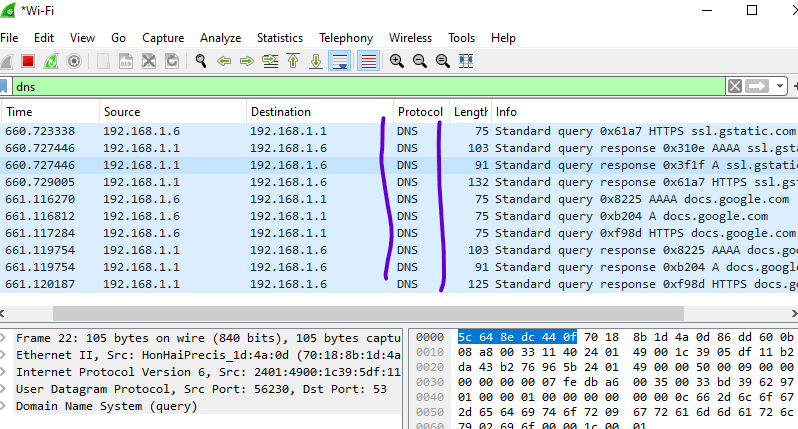This screenshot has width=798, height=429.
Task: Jump to first packet arrow icon
Action: [293, 62]
